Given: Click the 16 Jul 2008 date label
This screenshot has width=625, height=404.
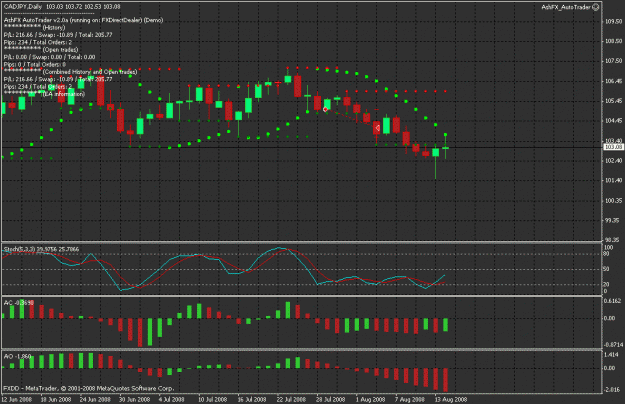Looking at the screenshot, I should [x=252, y=399].
